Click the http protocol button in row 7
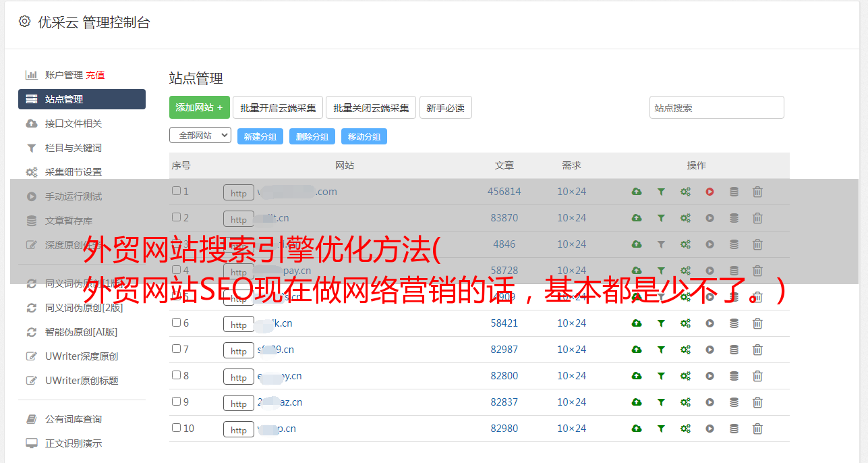The height and width of the screenshot is (463, 868). (239, 350)
